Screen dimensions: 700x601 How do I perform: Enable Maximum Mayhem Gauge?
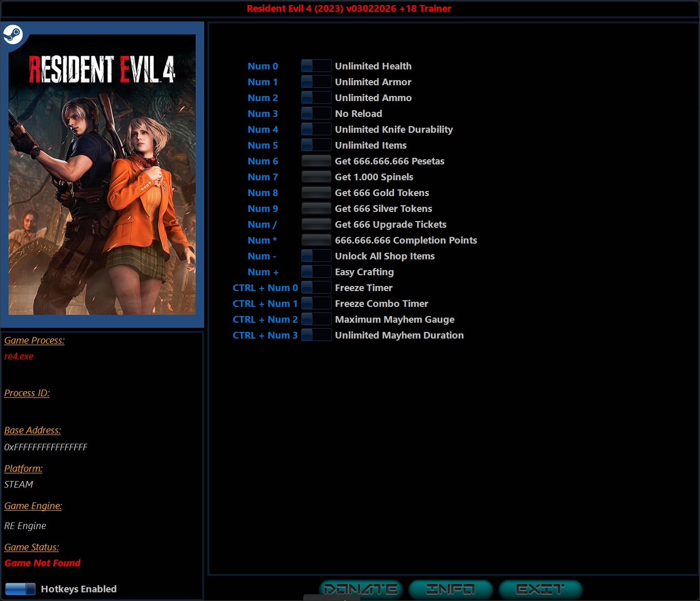point(316,319)
